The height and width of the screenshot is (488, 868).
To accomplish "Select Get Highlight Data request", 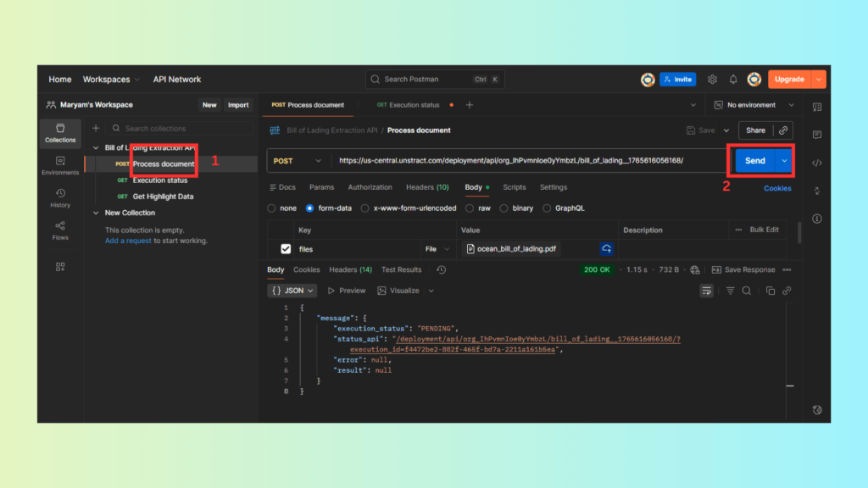I will tap(163, 197).
